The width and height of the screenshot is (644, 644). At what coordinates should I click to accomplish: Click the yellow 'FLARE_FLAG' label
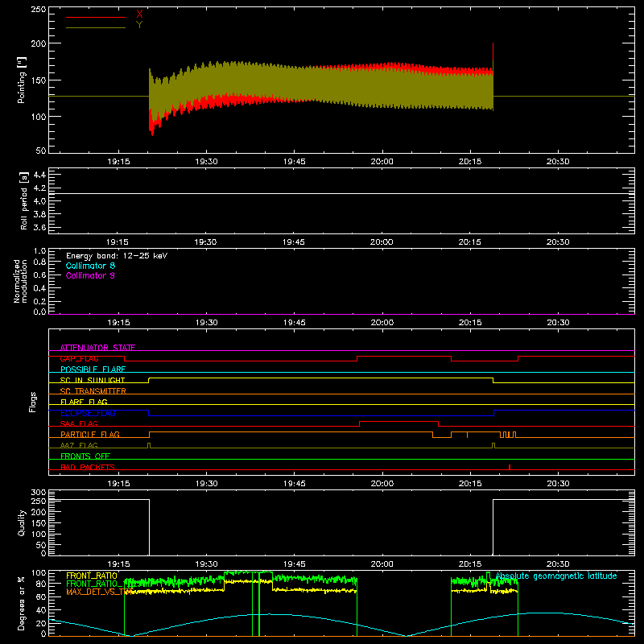pos(84,402)
